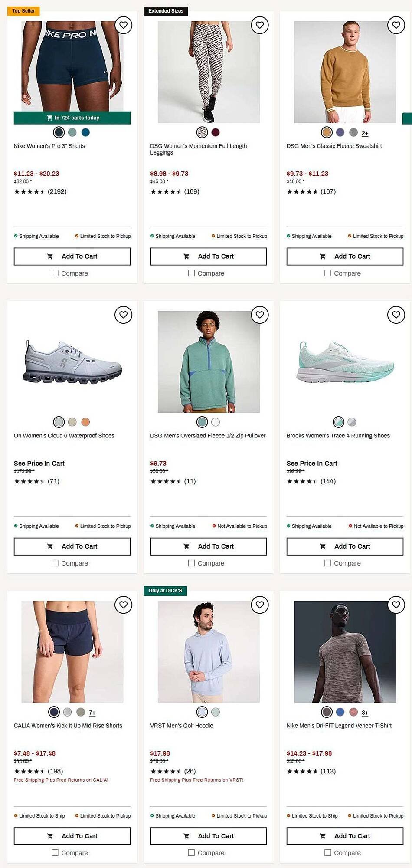This screenshot has height=868, width=412.
Task: Open the DSG Women's Momentum Full Length Leggings page
Action: pyautogui.click(x=199, y=149)
